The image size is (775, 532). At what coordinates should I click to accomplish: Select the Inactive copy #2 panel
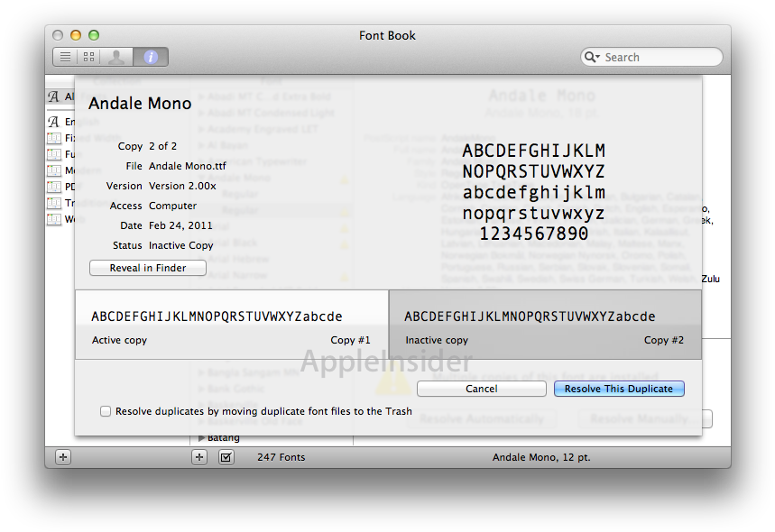(x=545, y=325)
